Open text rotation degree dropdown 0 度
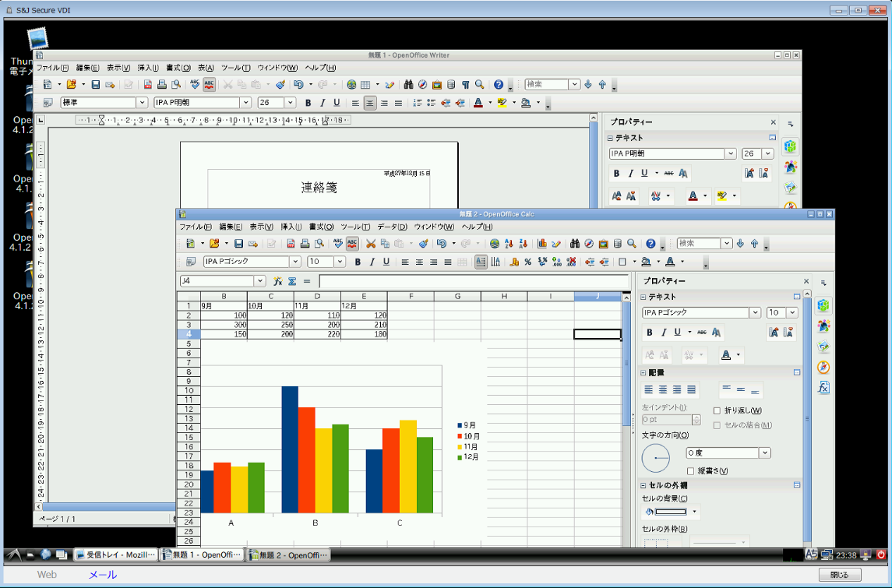The image size is (892, 588). coord(765,452)
